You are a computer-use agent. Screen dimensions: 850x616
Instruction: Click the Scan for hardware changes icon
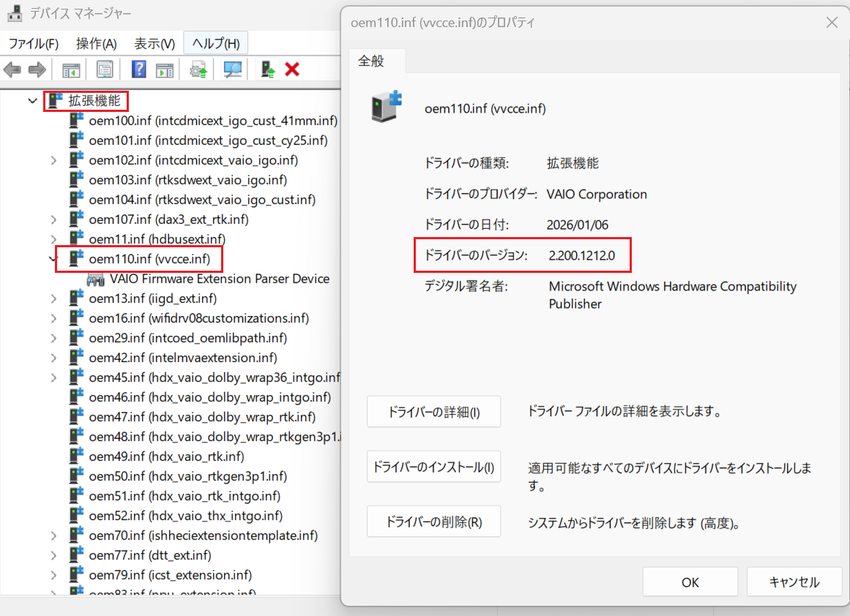pyautogui.click(x=233, y=70)
